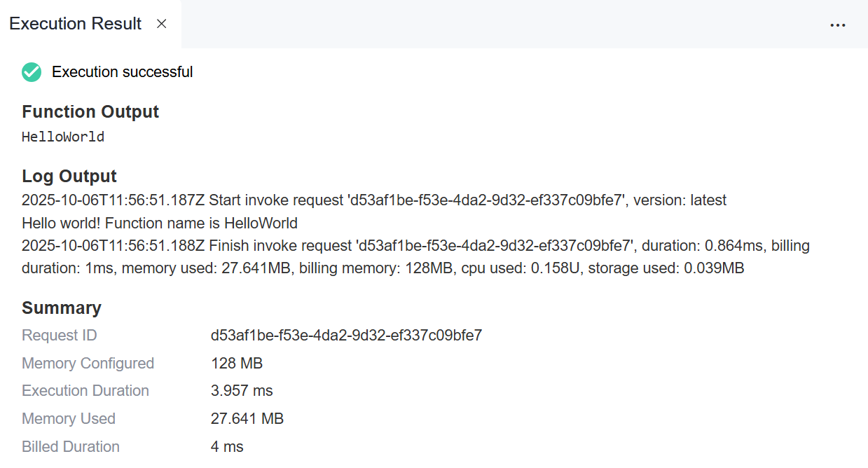868x468 pixels.
Task: Click the Function Output heading
Action: (90, 112)
